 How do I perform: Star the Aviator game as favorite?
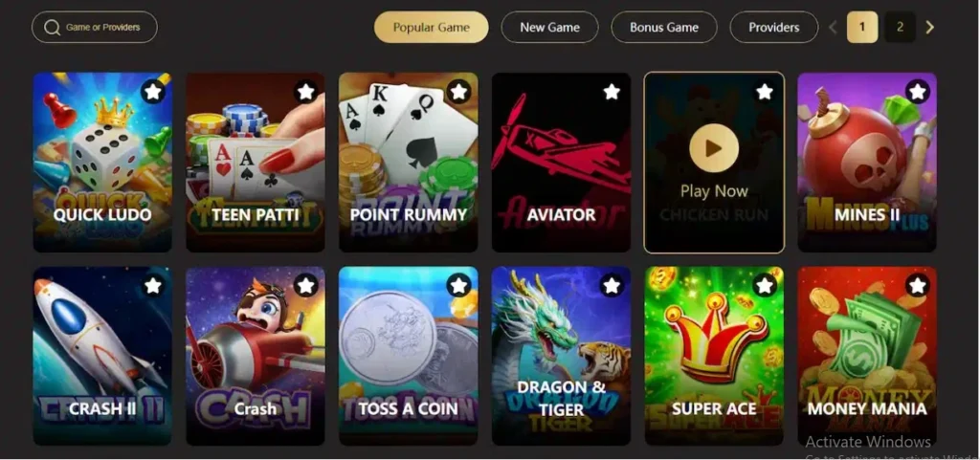coord(612,93)
